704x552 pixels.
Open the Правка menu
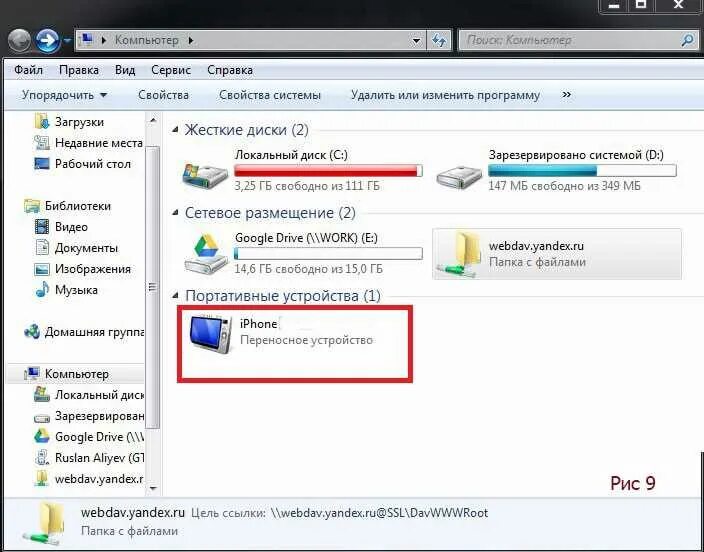(x=79, y=70)
